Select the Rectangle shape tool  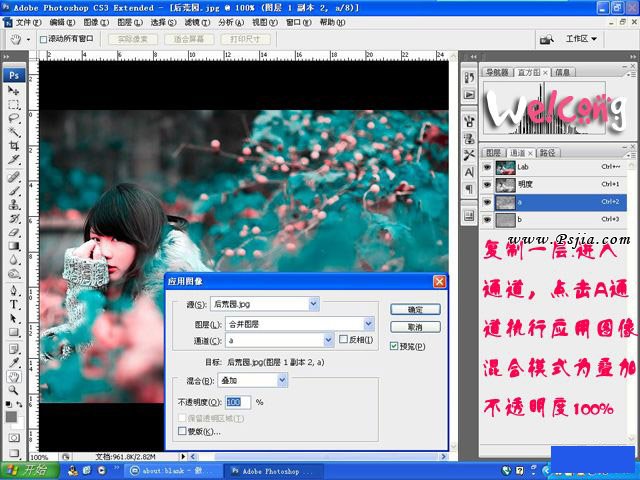(x=13, y=332)
